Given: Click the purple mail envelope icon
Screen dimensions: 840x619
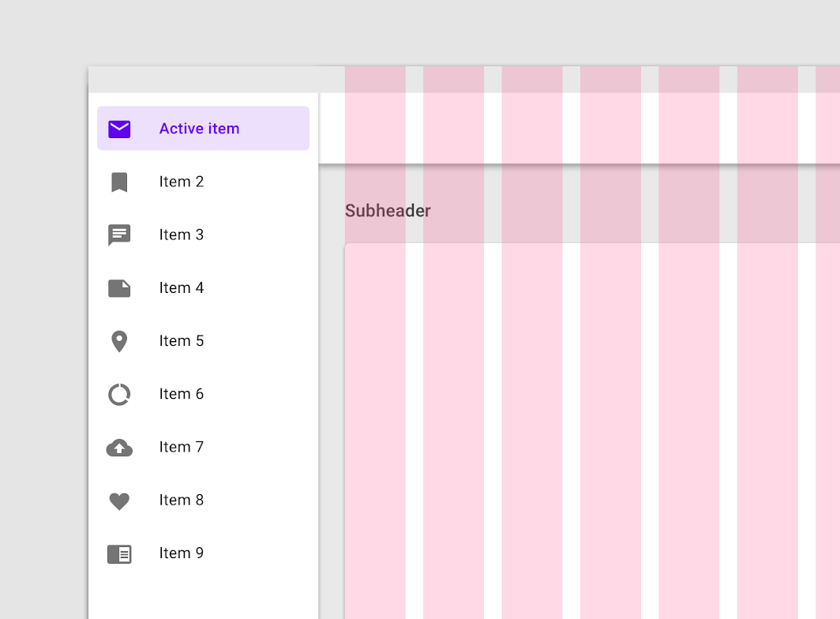Looking at the screenshot, I should [x=119, y=129].
